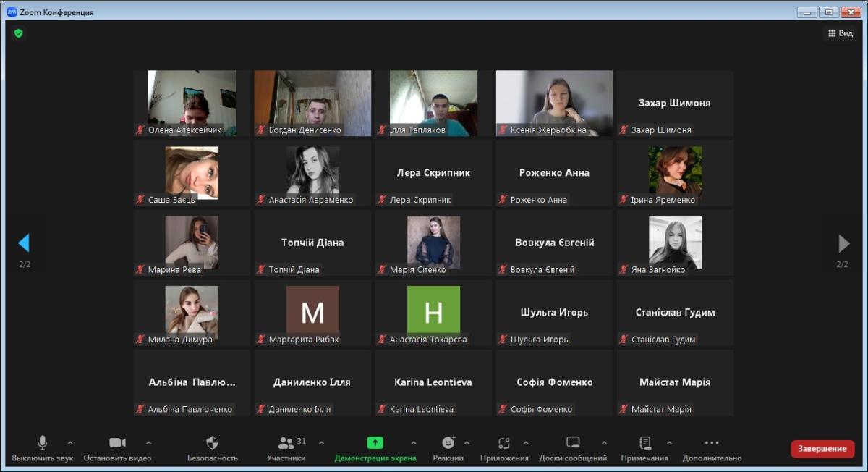The width and height of the screenshot is (868, 472).
Task: Open the Reactions smiley icon
Action: (x=448, y=442)
